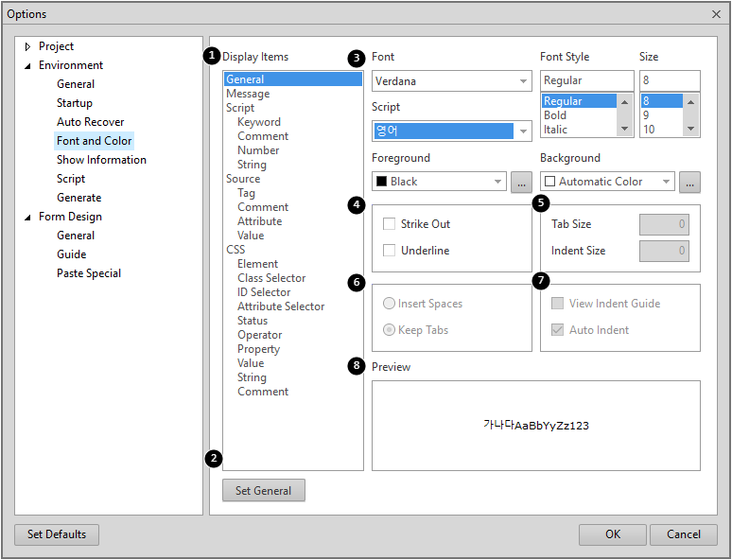The height and width of the screenshot is (560, 732).
Task: Click the Background color browse (...) button
Action: click(689, 182)
